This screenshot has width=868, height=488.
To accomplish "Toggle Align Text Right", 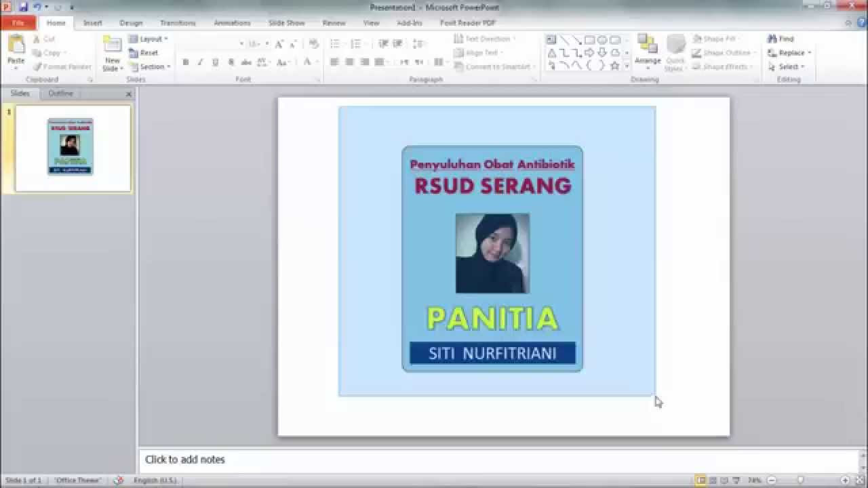I will [364, 62].
